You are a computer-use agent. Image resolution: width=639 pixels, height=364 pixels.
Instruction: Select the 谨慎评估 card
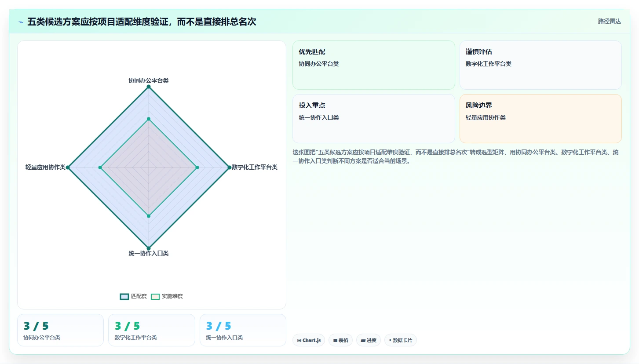pyautogui.click(x=540, y=65)
